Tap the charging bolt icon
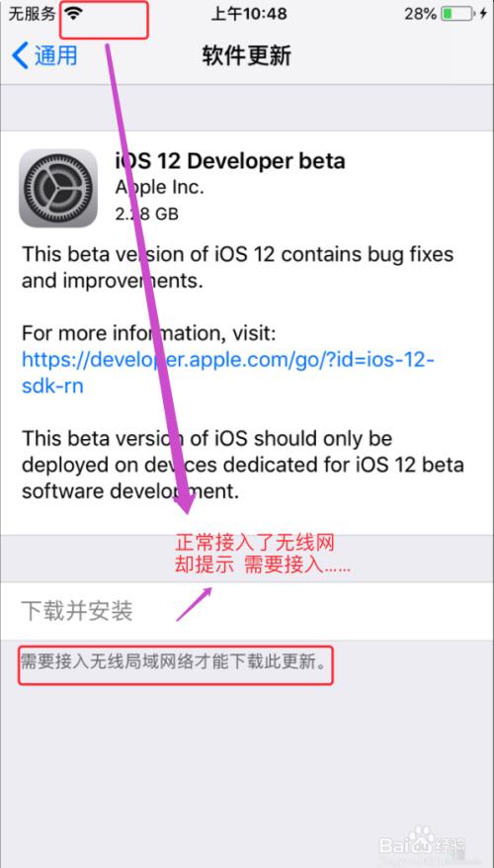 click(x=483, y=14)
